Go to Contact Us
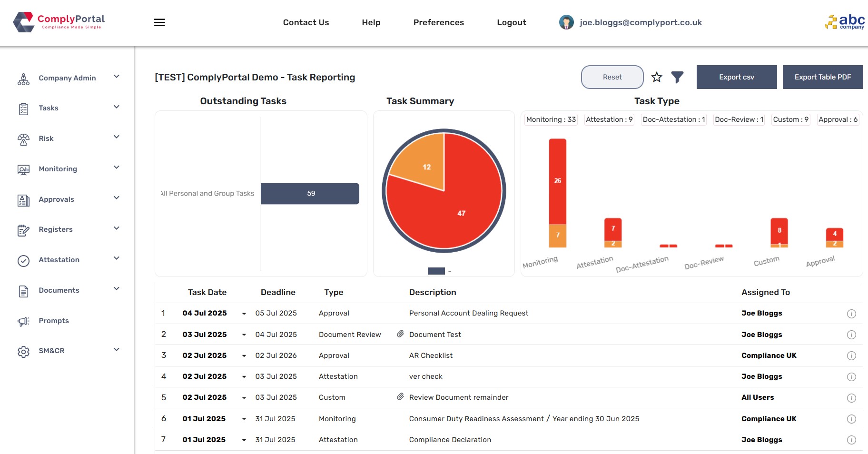 tap(306, 22)
